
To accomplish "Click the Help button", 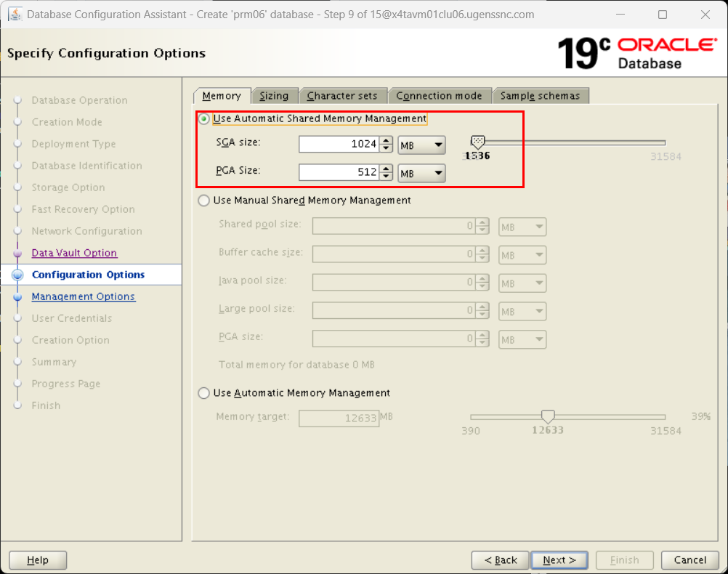I will coord(38,560).
